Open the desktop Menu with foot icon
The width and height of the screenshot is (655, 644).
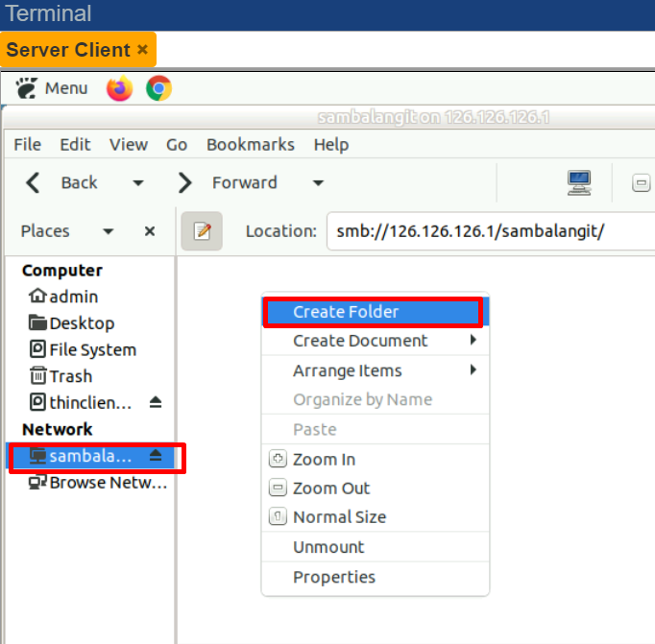pyautogui.click(x=52, y=88)
